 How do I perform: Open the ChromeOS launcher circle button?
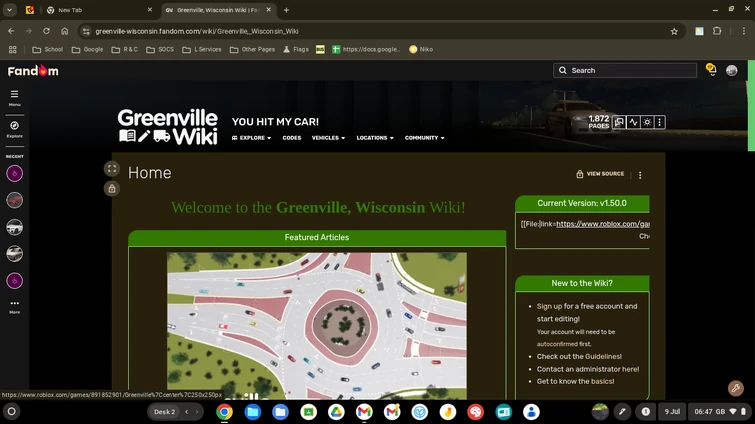(x=12, y=411)
